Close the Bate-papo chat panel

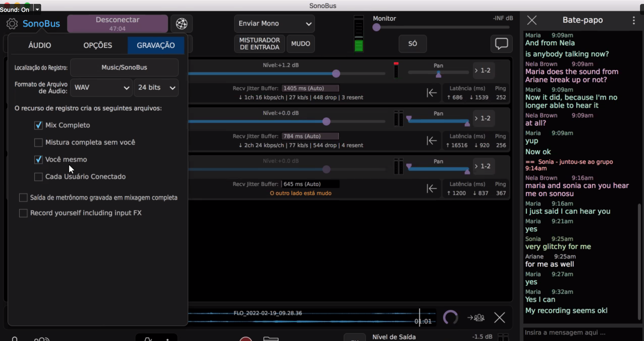(532, 20)
